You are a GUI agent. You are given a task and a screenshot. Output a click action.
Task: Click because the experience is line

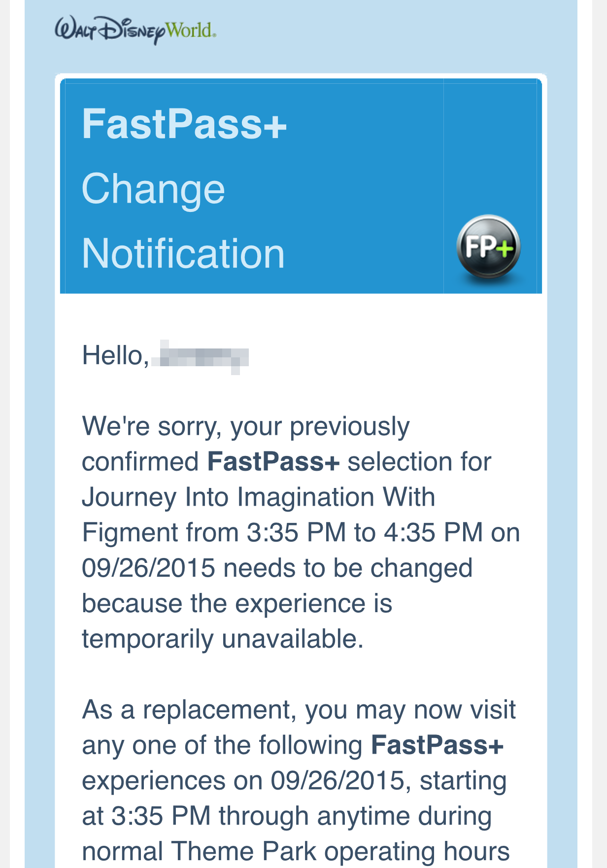click(x=237, y=603)
